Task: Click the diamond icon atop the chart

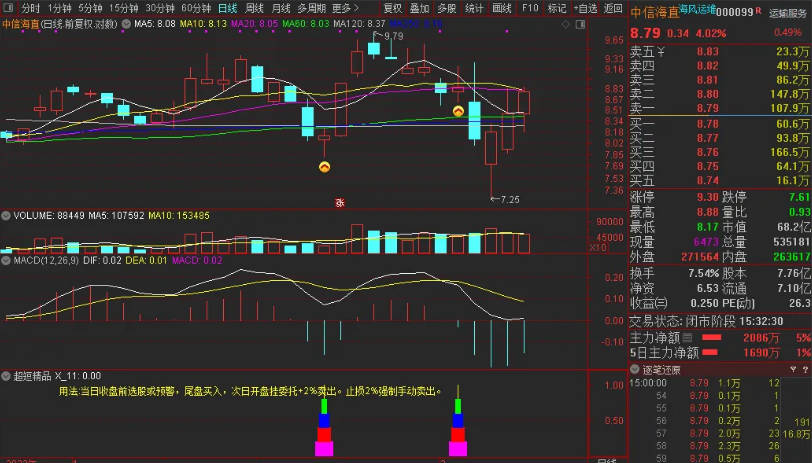Action: click(566, 24)
